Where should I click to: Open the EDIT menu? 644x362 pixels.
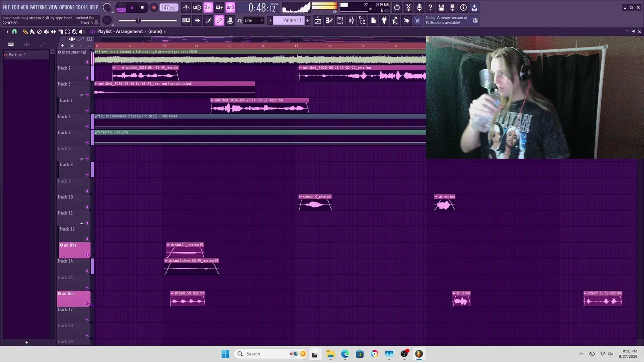tap(16, 7)
